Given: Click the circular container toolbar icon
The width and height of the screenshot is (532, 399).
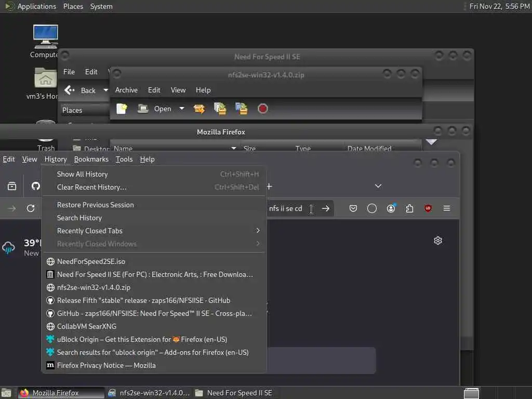Looking at the screenshot, I should 372,208.
